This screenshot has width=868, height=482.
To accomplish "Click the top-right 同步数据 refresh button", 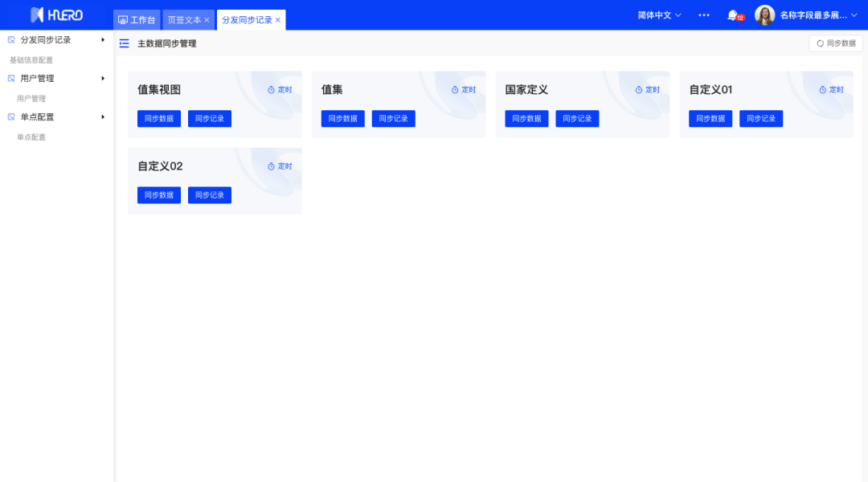I will pos(836,43).
